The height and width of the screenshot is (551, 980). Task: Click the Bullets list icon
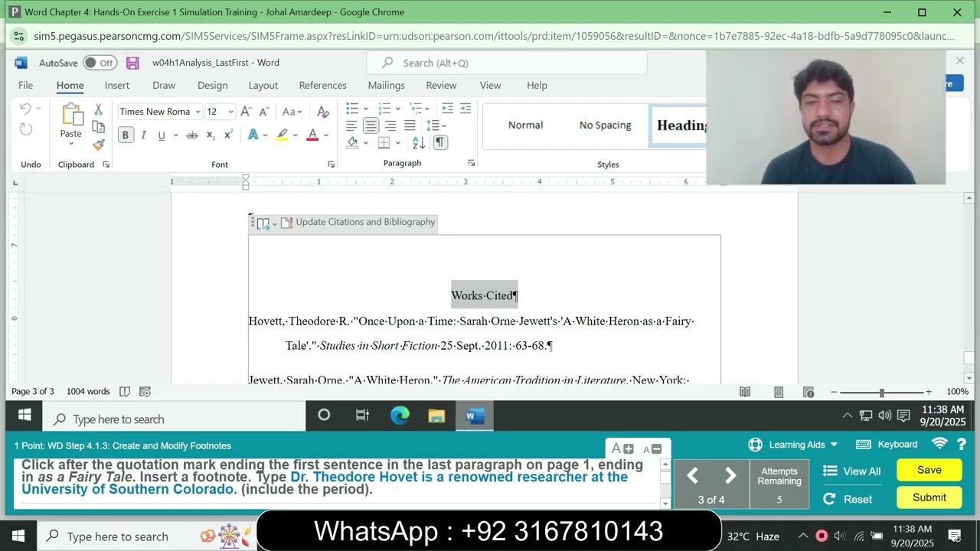(x=352, y=109)
